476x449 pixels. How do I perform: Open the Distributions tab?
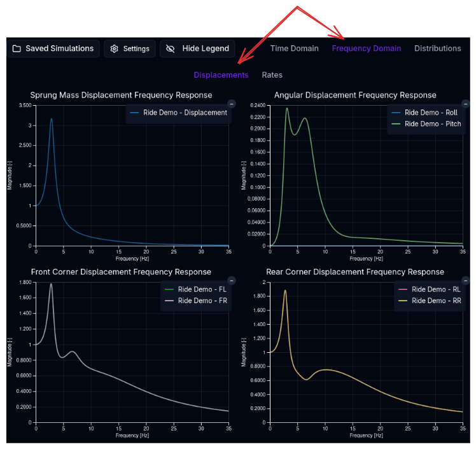point(437,48)
